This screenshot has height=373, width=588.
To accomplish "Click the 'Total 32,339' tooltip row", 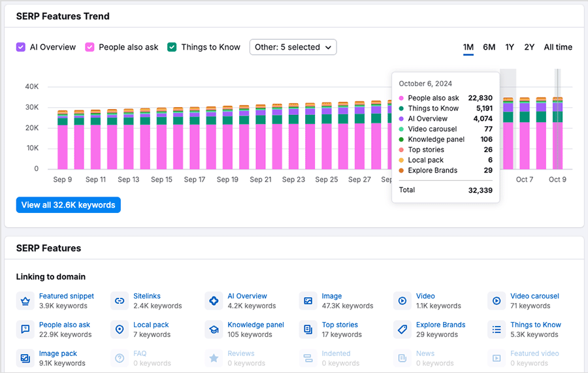I will pos(446,190).
